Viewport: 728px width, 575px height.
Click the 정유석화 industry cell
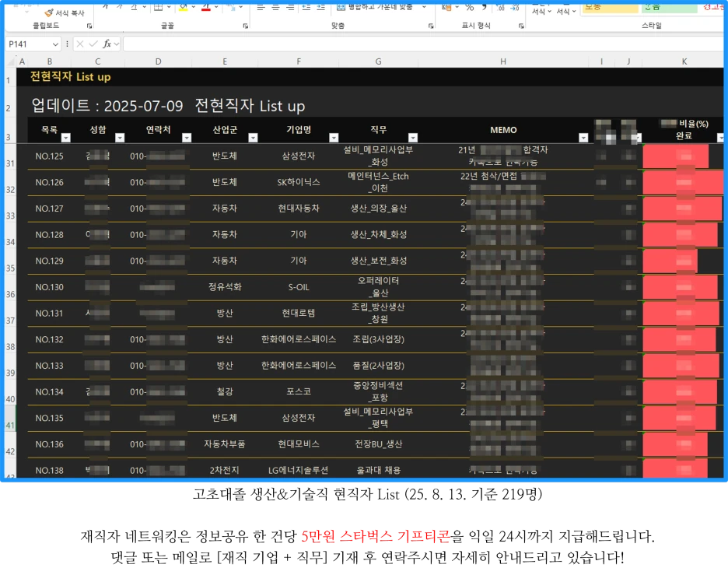tap(225, 288)
